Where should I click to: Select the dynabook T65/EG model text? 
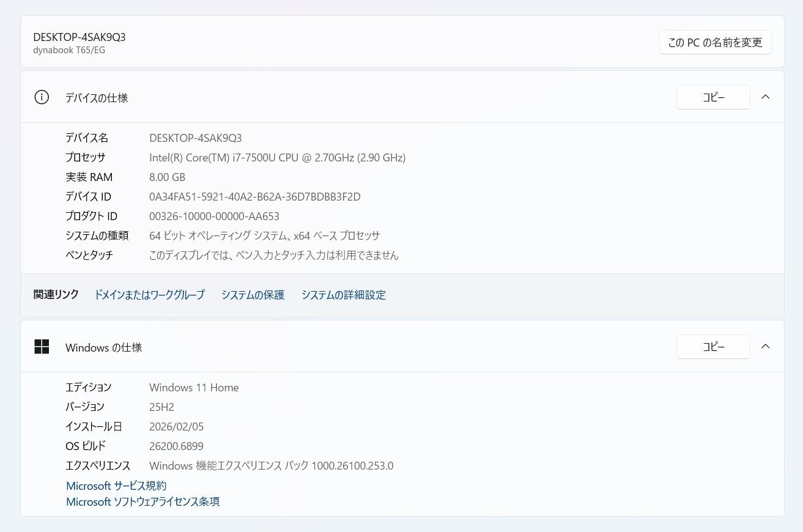tap(69, 50)
